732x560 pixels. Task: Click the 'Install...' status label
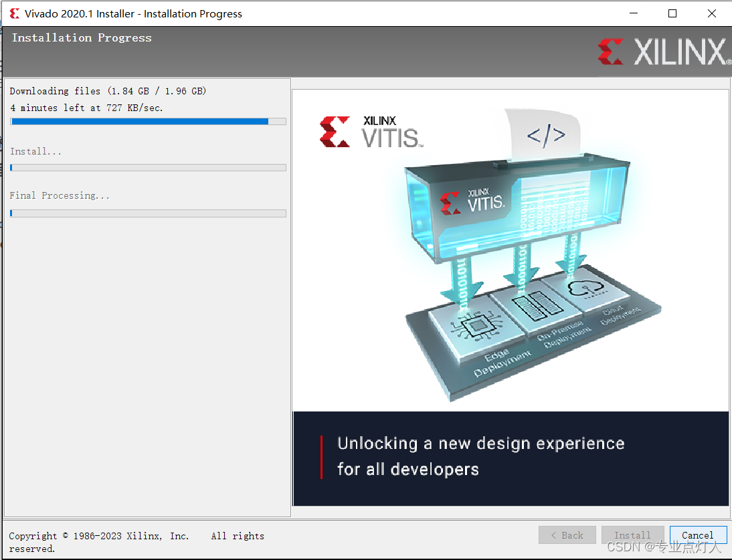(35, 151)
